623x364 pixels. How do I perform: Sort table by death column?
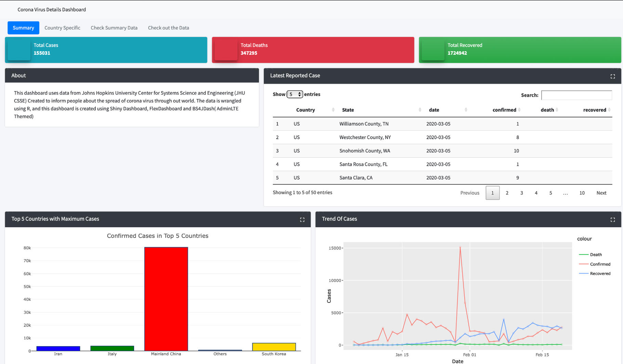tap(547, 110)
